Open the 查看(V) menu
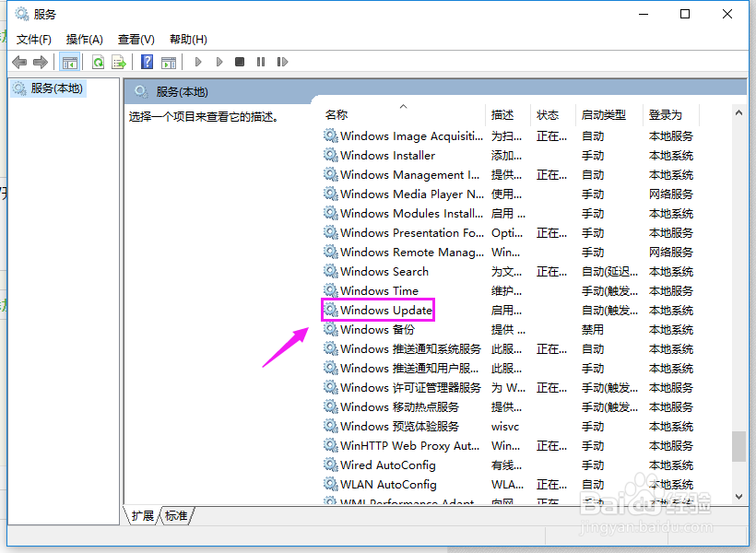Image resolution: width=756 pixels, height=553 pixels. click(x=136, y=40)
